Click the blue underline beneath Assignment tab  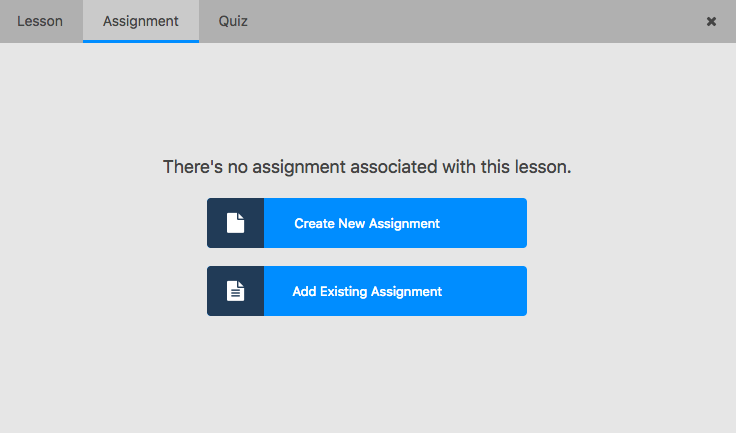click(x=141, y=41)
